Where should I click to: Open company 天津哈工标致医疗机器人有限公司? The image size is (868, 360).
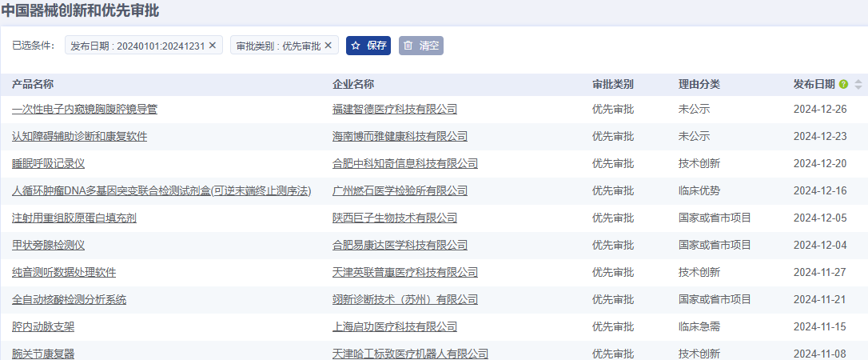point(410,354)
